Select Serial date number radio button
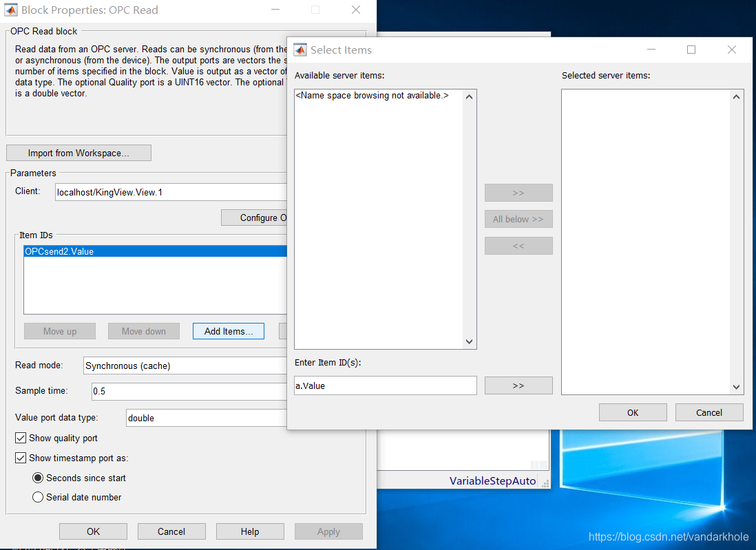The image size is (756, 550). coord(38,497)
